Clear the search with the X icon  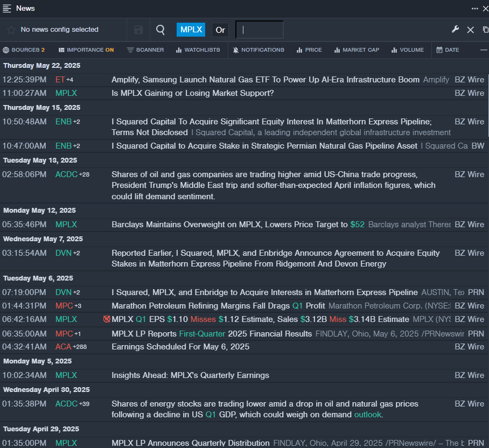tap(470, 30)
